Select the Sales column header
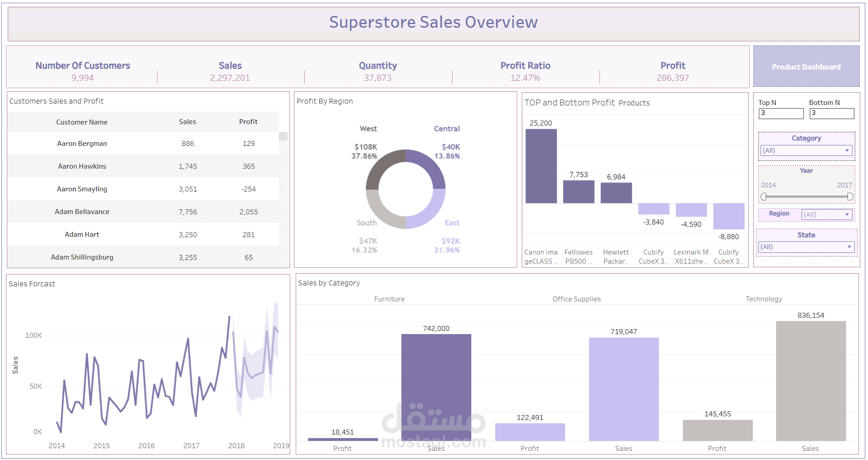The image size is (868, 460). [x=187, y=121]
